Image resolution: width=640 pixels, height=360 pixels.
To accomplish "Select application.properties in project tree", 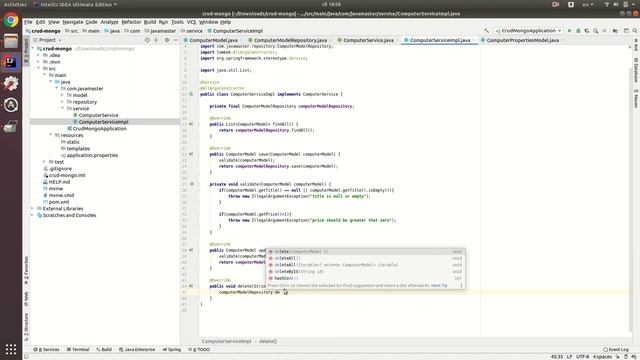I will pyautogui.click(x=92, y=155).
